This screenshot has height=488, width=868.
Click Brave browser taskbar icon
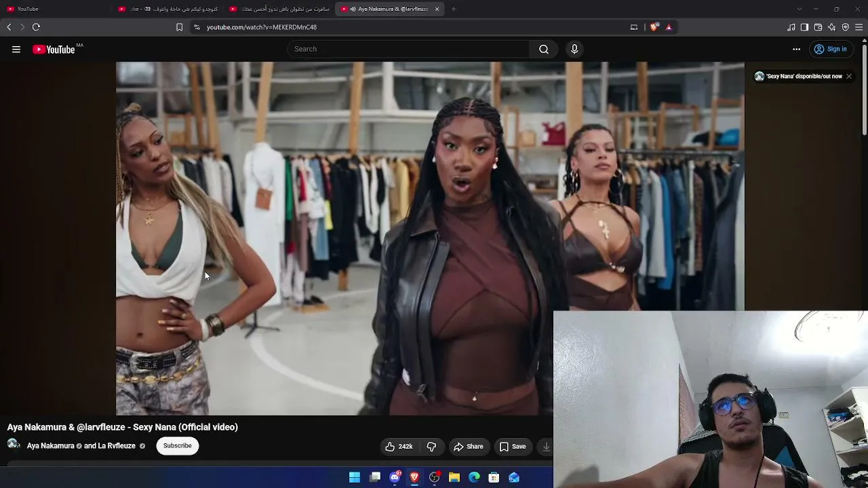[414, 478]
